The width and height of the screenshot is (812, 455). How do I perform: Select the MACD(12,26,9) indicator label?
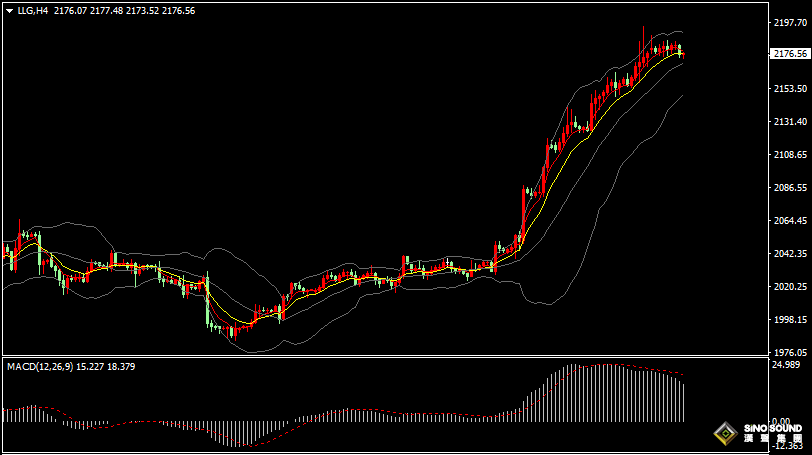pos(44,367)
